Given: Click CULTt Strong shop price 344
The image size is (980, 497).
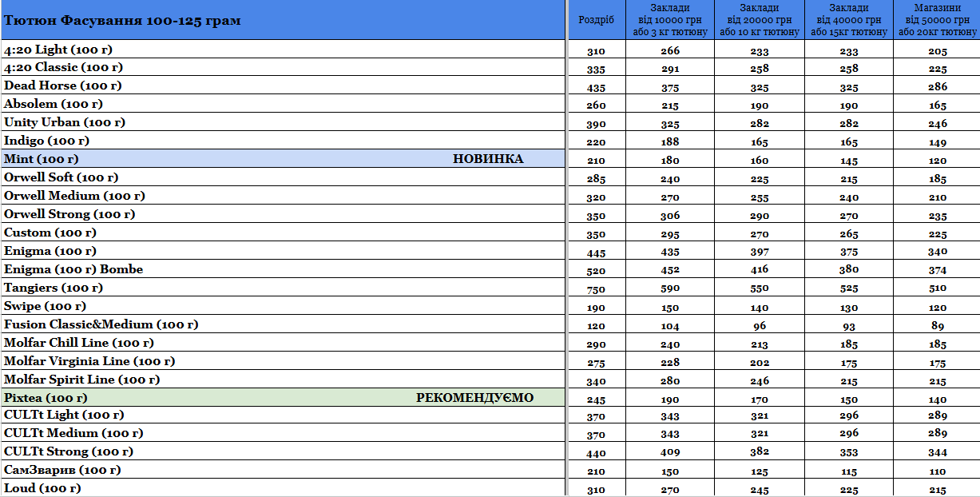Looking at the screenshot, I should 938,452.
